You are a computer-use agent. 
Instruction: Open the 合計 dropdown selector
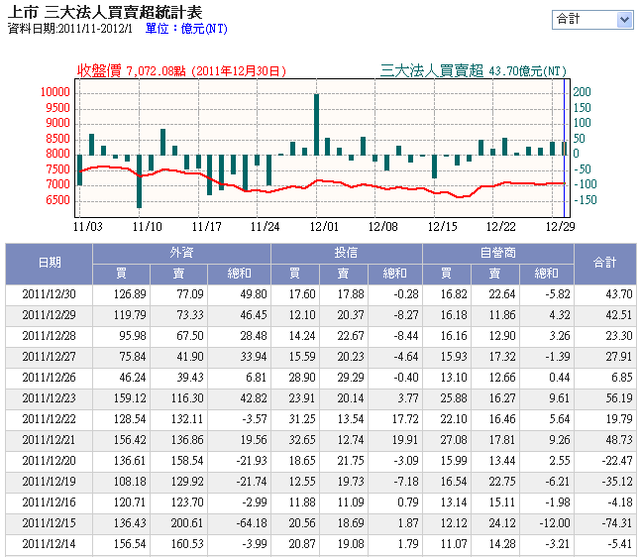coord(592,19)
